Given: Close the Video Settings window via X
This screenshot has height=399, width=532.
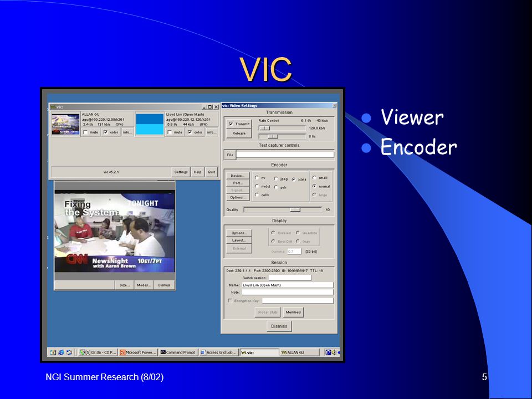Looking at the screenshot, I should pyautogui.click(x=334, y=105).
